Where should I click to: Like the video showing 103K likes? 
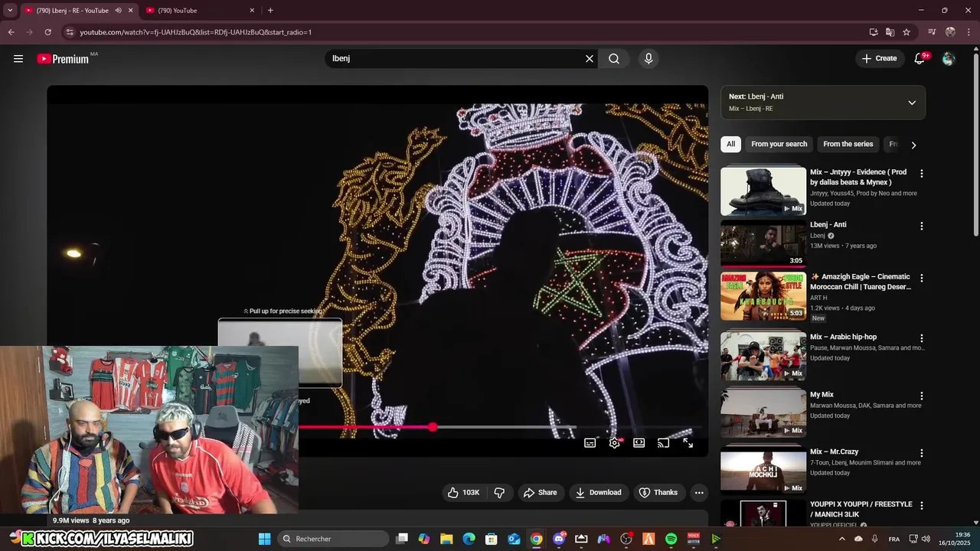pyautogui.click(x=465, y=492)
